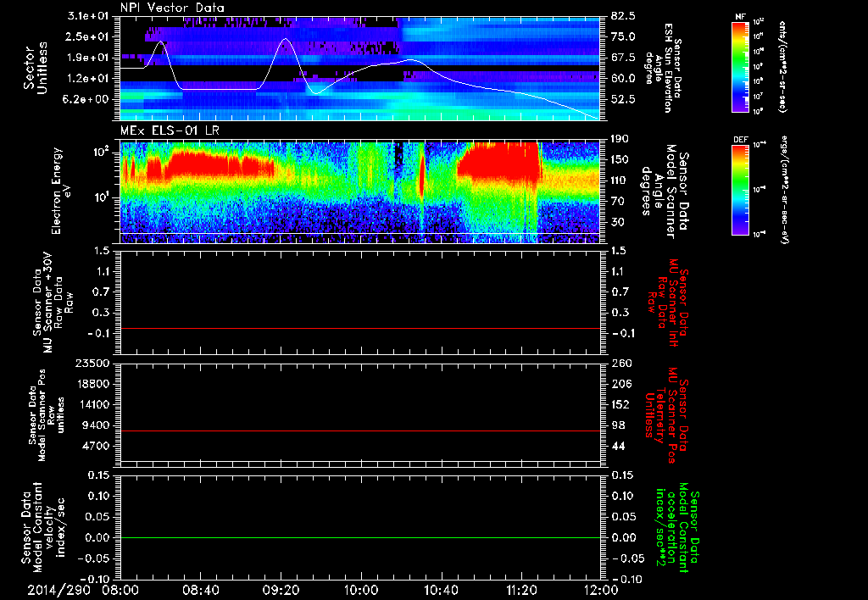Screen dimensions: 868x600
Task: Click the 'MU Scanner +30V Raw Data' label
Action: [x=53, y=303]
